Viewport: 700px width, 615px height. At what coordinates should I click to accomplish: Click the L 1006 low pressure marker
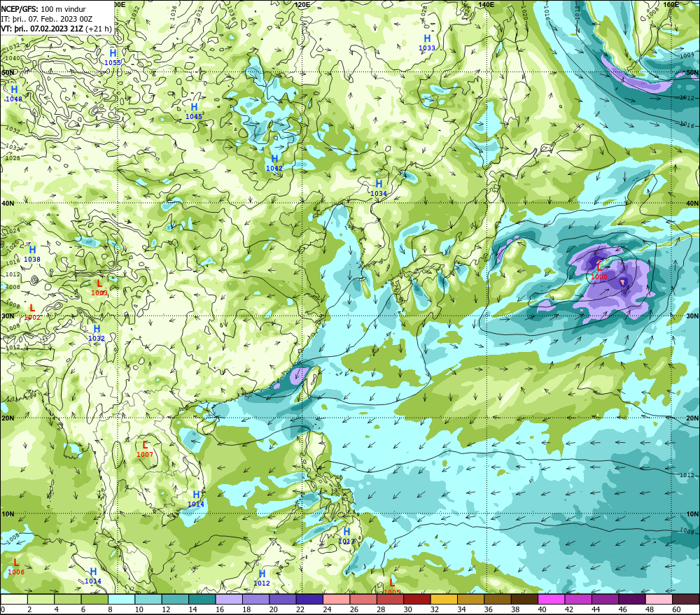[x=16, y=567]
